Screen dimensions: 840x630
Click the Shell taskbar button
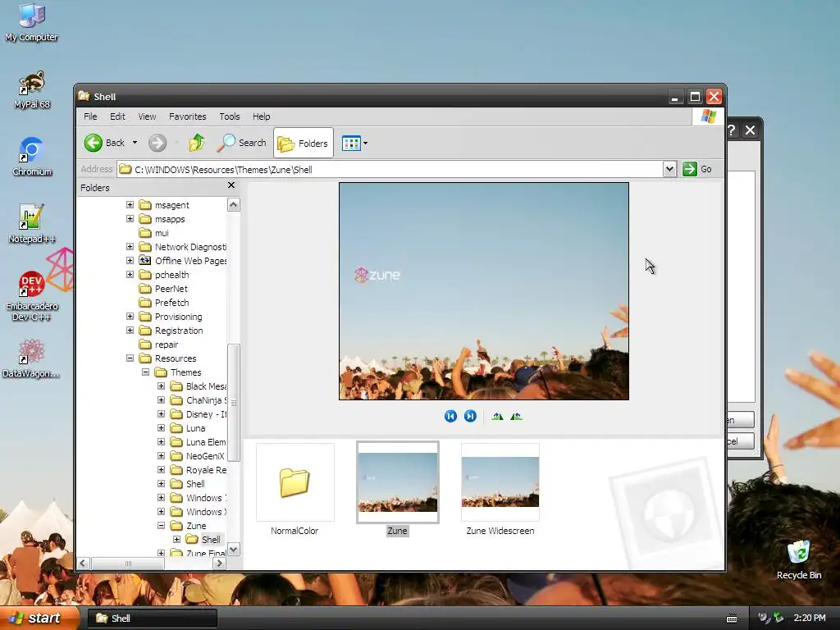click(152, 619)
